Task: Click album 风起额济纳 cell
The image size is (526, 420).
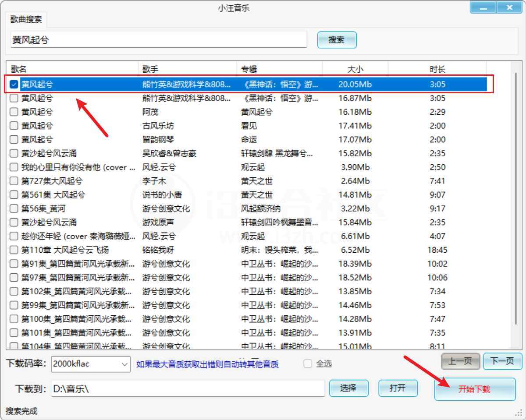Action: [x=261, y=208]
